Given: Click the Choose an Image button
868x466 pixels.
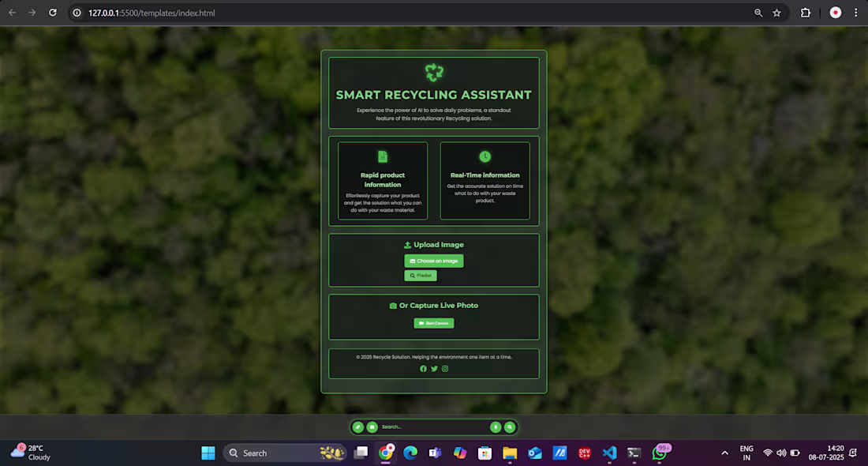Looking at the screenshot, I should (x=434, y=261).
